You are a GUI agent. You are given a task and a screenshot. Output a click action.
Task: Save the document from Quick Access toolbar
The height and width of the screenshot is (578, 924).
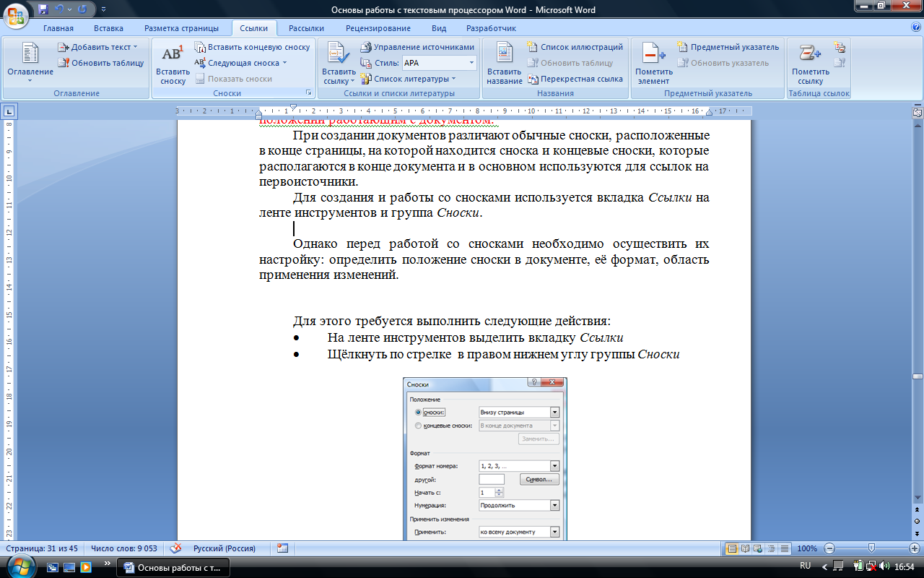[43, 9]
